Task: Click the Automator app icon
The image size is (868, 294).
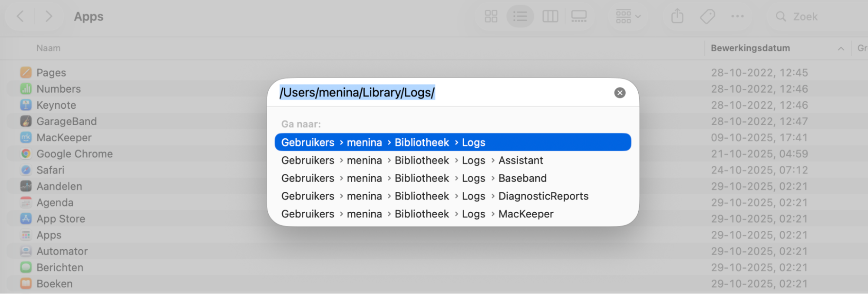Action: [x=26, y=251]
